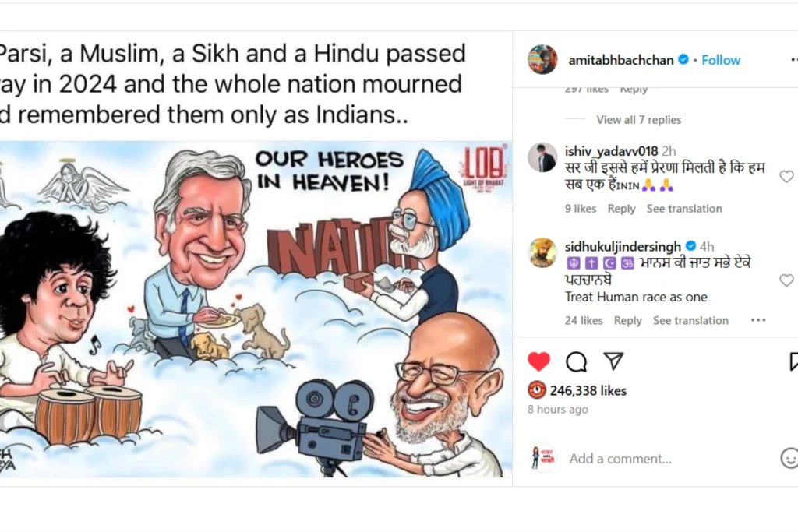798x532 pixels.
Task: Open amitabhbachchan profile picture
Action: (x=542, y=59)
